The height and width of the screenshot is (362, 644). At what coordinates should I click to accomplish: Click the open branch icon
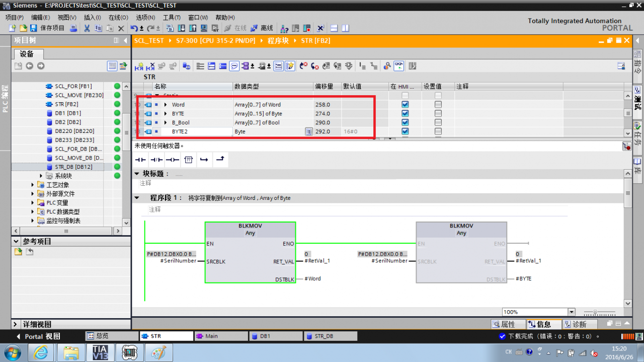(204, 160)
